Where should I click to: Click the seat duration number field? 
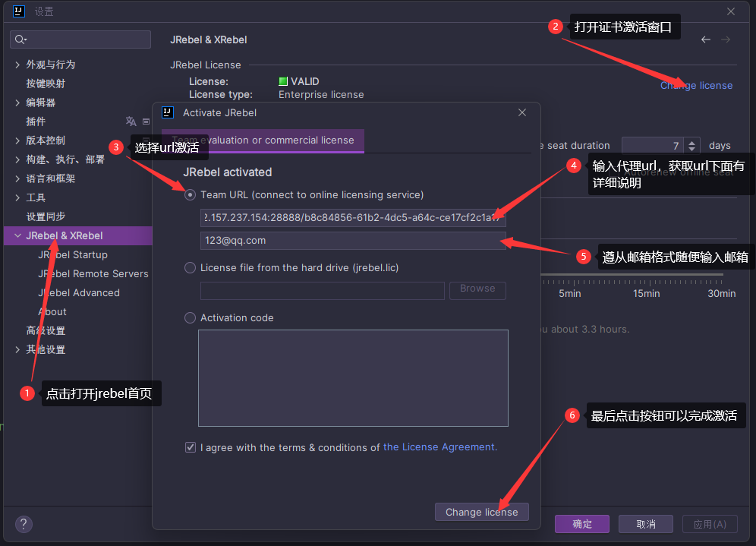(x=653, y=145)
